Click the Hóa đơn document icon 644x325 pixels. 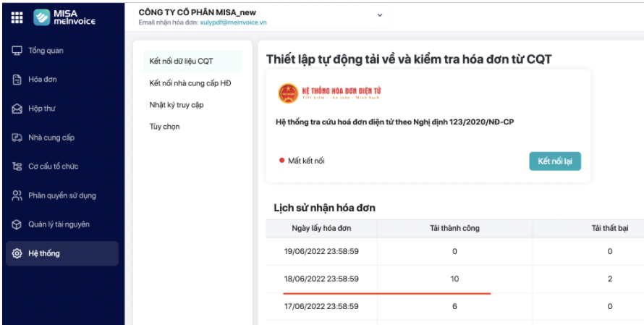coord(17,80)
